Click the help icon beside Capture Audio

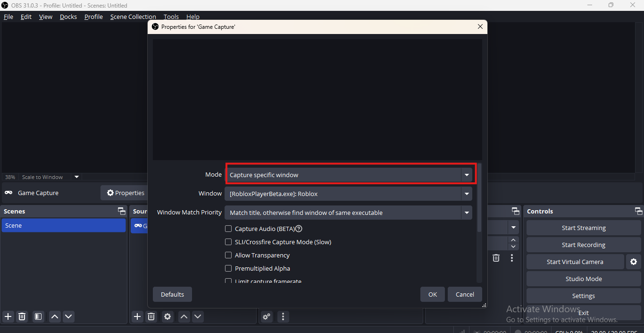299,229
